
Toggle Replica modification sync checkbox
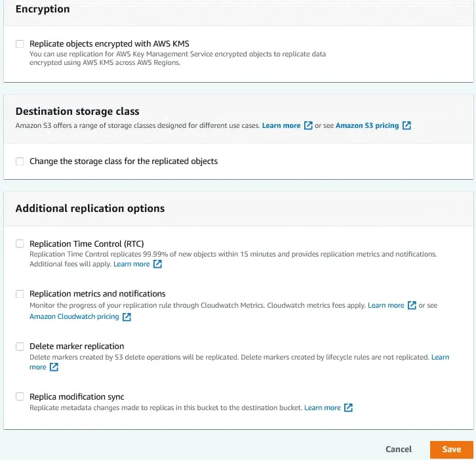point(20,397)
